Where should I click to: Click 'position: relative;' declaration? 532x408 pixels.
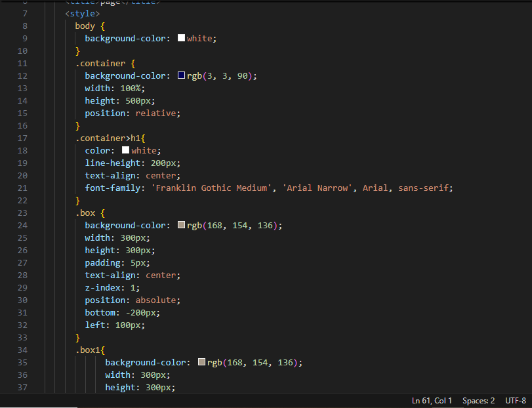pos(133,113)
